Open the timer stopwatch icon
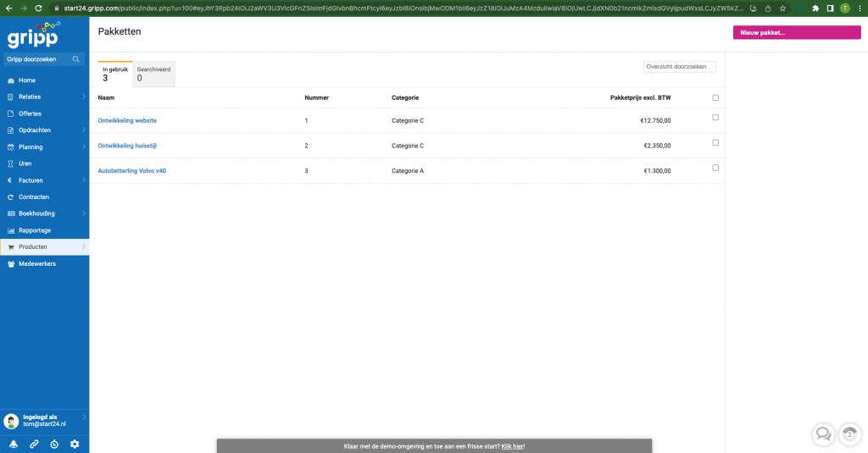868x453 pixels. (x=53, y=445)
